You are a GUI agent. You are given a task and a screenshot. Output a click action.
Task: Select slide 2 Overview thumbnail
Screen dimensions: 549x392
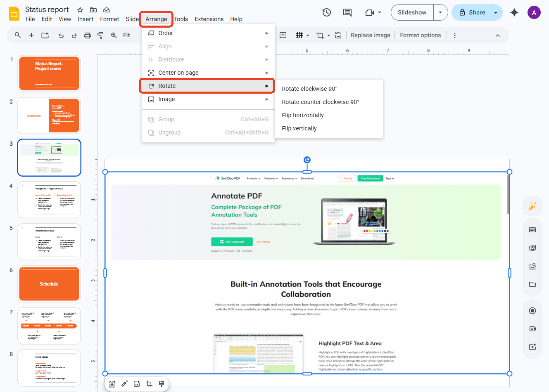point(49,116)
